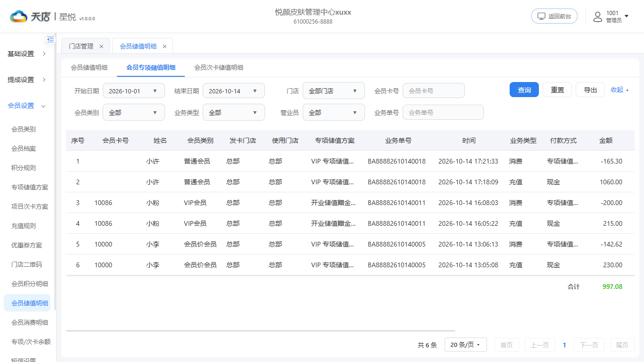Open 优惠券方案 in the sidebar
The height and width of the screenshot is (362, 644).
point(27,245)
